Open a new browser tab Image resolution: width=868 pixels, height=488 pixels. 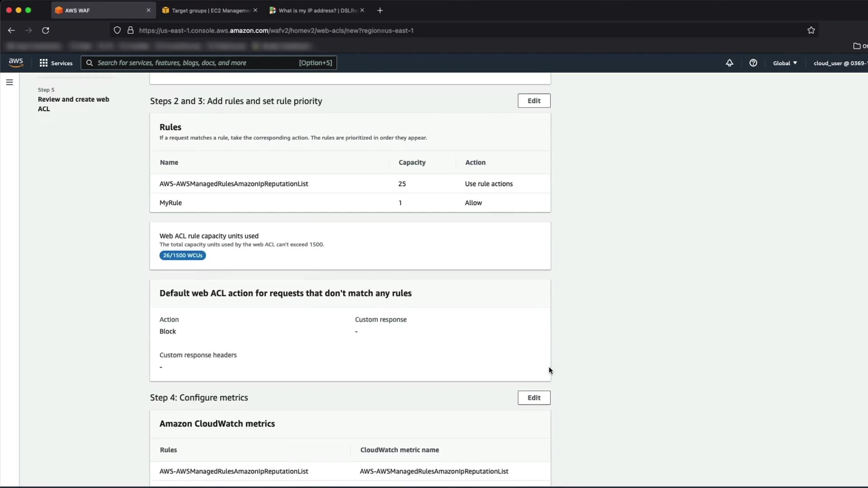380,10
